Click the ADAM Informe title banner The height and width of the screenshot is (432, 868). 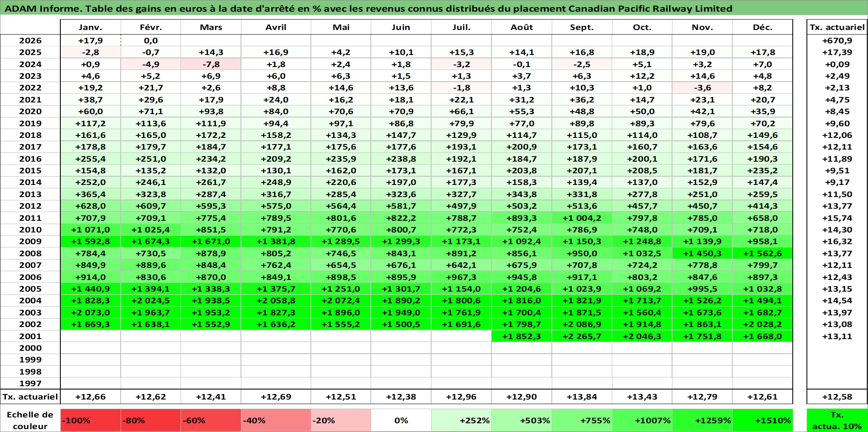[x=434, y=8]
